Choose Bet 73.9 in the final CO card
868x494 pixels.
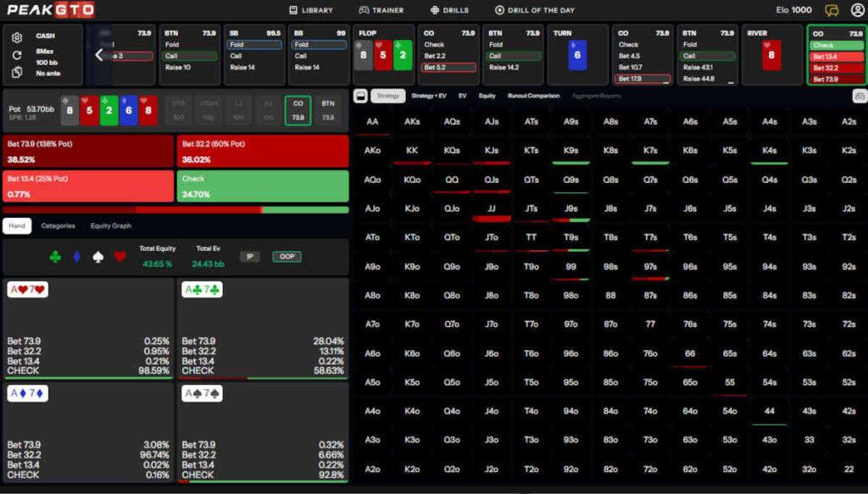point(837,79)
